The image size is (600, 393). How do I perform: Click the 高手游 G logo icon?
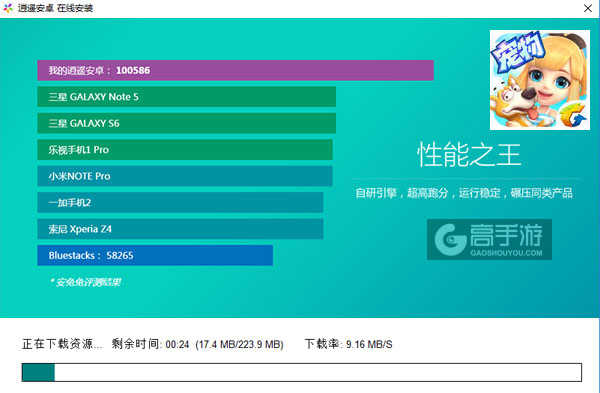pyautogui.click(x=450, y=240)
